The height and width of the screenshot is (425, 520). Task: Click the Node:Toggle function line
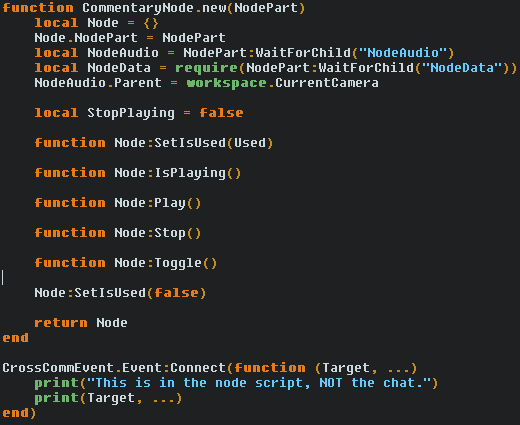click(126, 263)
